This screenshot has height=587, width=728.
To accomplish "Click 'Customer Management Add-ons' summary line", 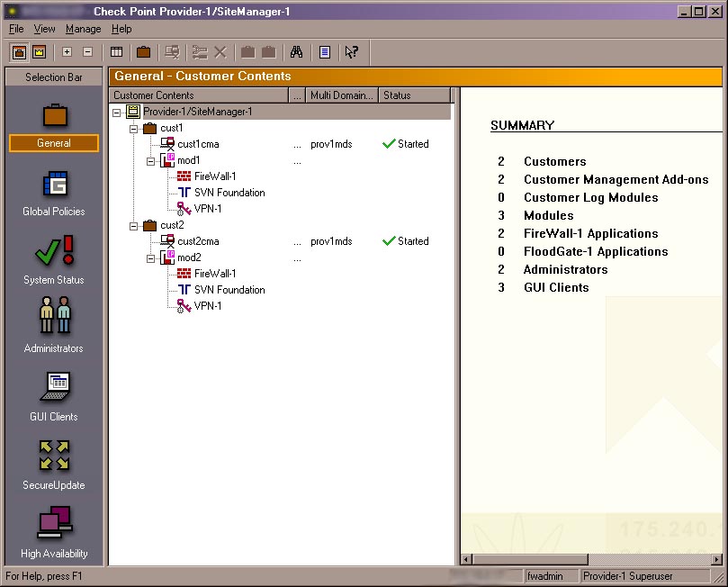I will [616, 180].
